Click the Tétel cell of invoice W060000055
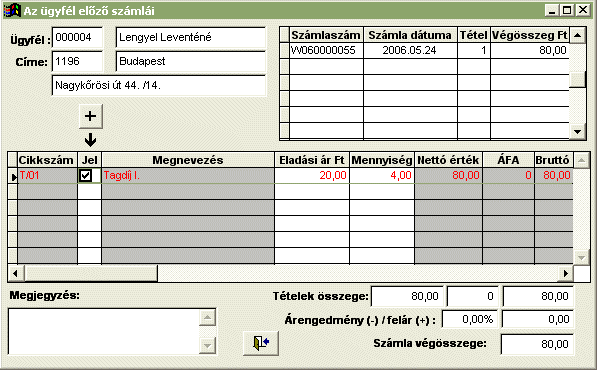This screenshot has height=370, width=597. 474,50
